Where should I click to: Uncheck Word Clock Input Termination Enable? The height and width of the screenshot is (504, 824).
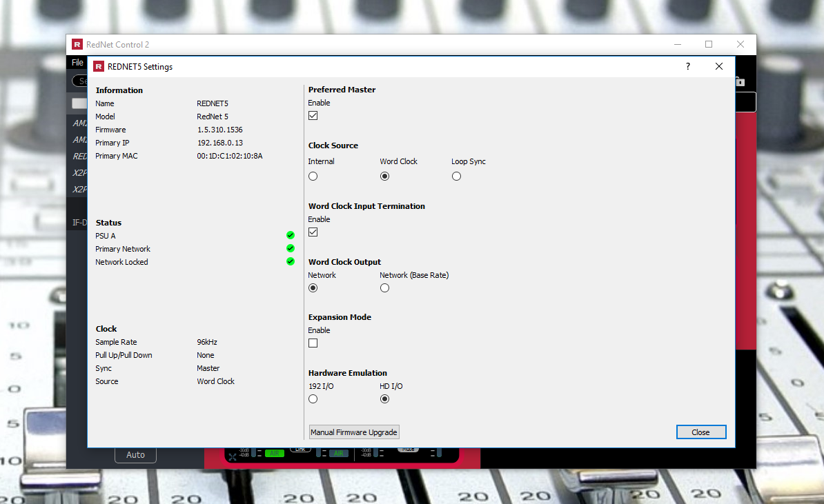pos(313,232)
